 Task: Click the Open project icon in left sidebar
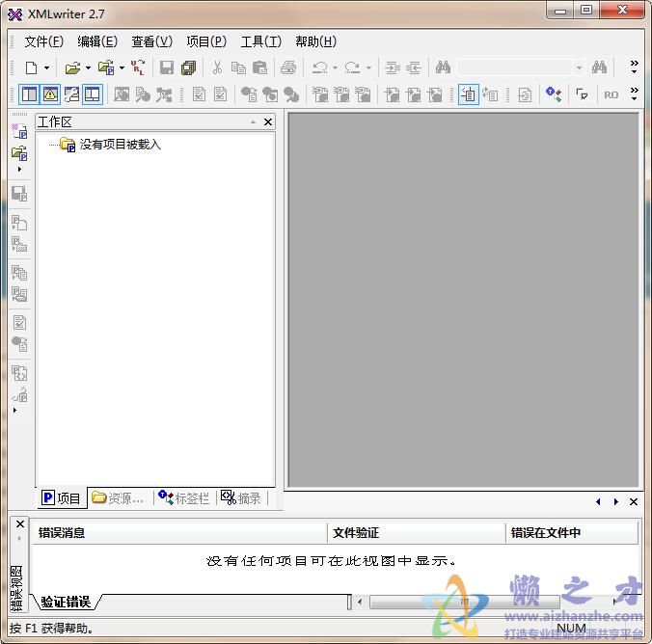[x=19, y=153]
